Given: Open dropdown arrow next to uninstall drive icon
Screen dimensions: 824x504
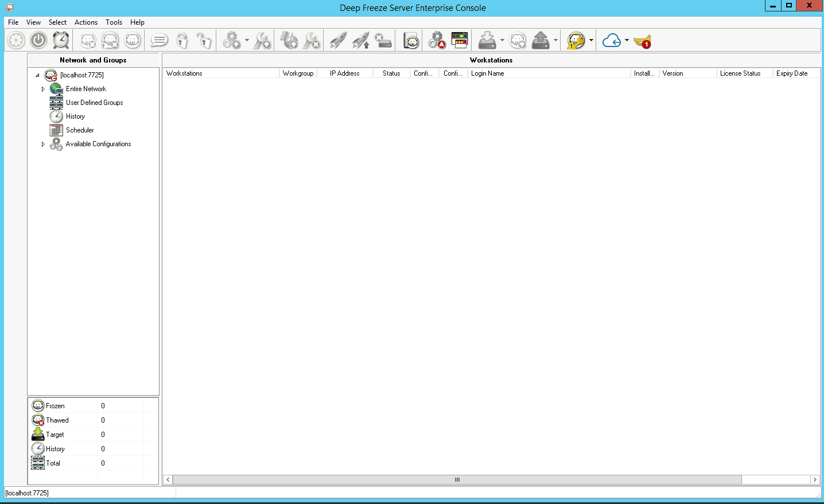Looking at the screenshot, I should [x=555, y=41].
